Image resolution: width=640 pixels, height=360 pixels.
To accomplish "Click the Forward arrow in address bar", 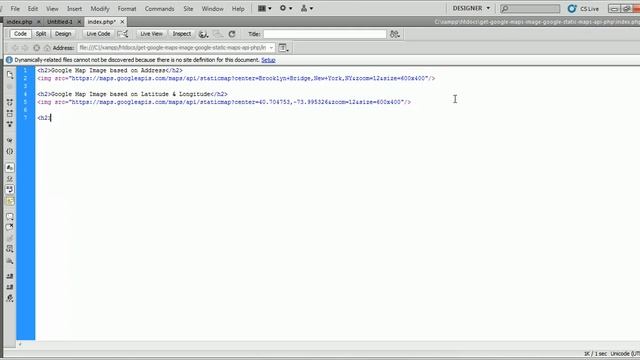I will pyautogui.click(x=25, y=48).
